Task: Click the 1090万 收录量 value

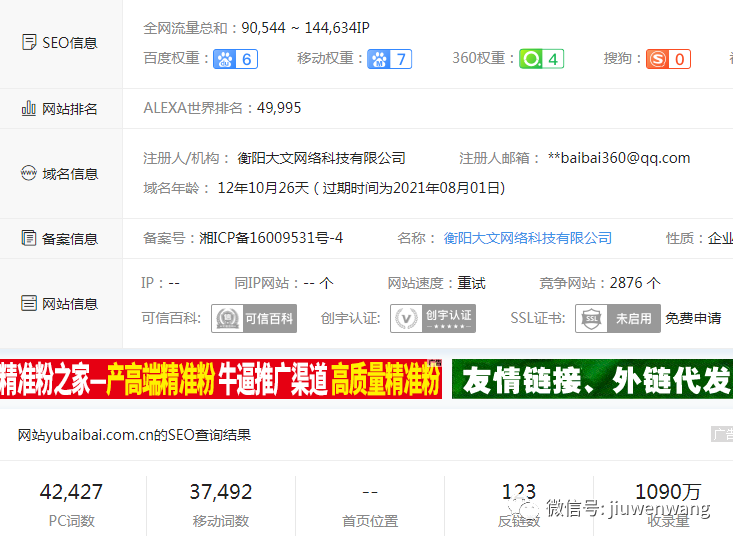Action: pos(668,491)
